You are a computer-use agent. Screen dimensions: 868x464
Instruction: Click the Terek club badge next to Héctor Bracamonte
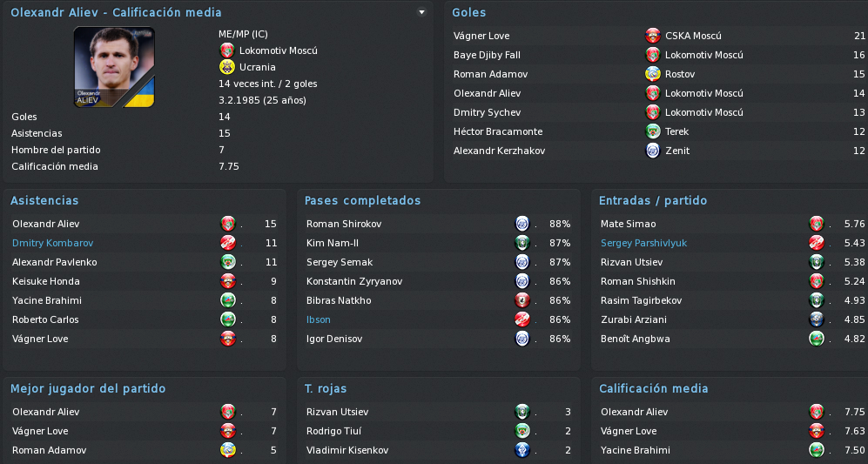653,131
